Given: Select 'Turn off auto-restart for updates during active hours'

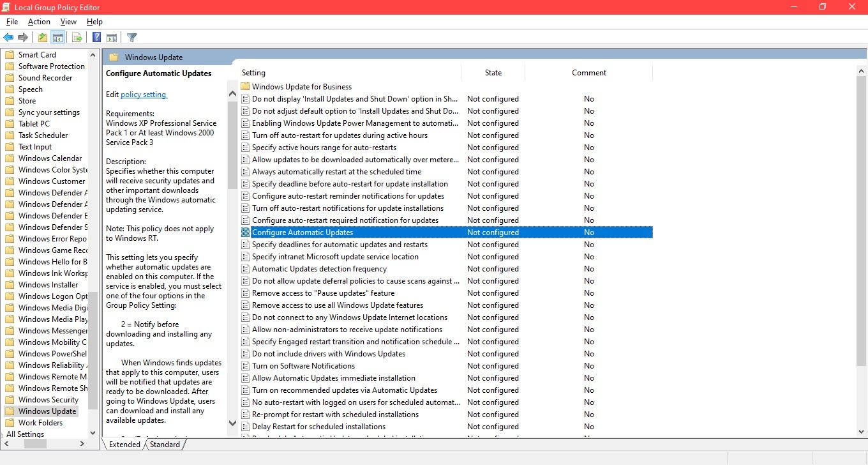Looking at the screenshot, I should click(x=340, y=135).
